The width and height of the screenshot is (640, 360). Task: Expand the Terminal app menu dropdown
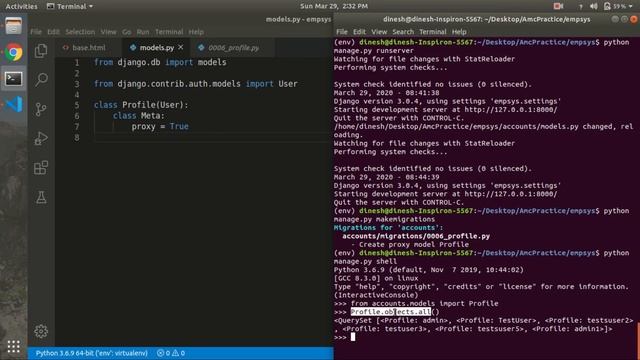pos(70,6)
